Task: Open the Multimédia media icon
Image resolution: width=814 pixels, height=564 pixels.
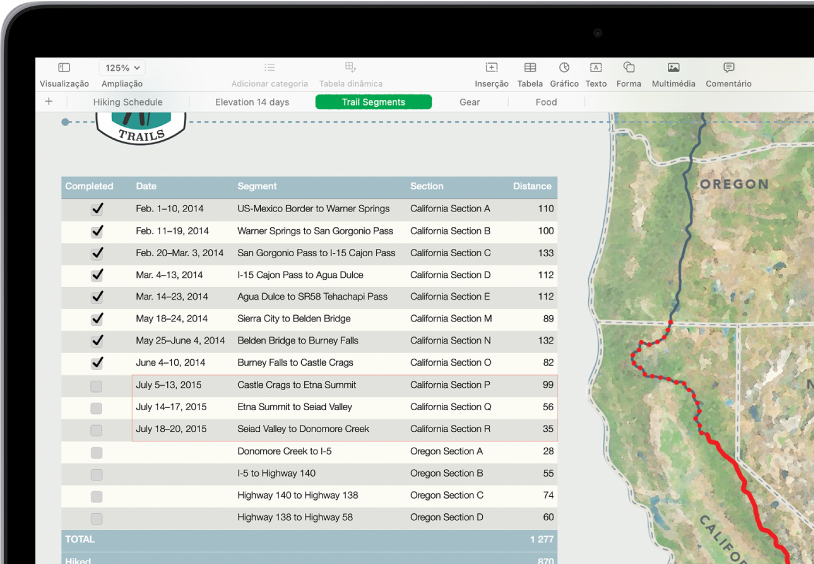Action: point(673,68)
